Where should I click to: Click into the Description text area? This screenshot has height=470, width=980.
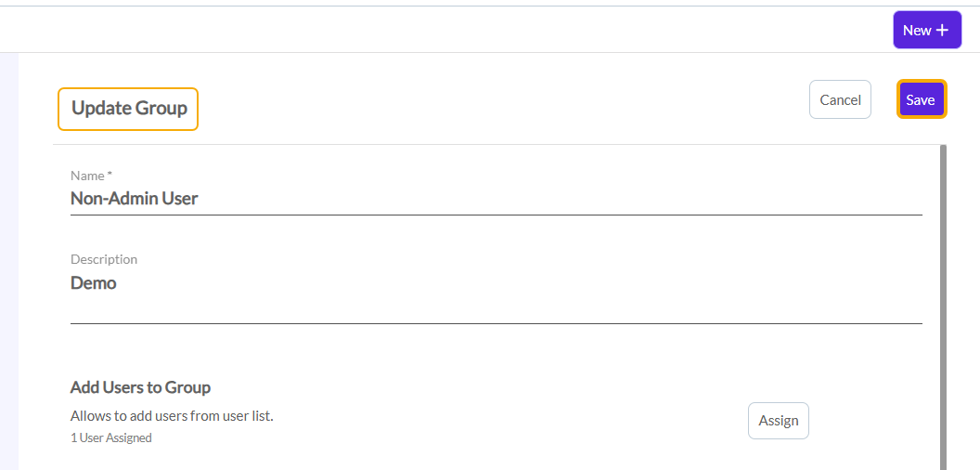pyautogui.click(x=496, y=295)
